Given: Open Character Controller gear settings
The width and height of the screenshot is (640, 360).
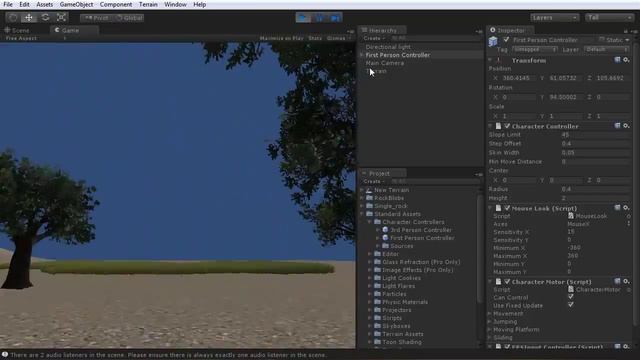Looking at the screenshot, I should tap(626, 126).
